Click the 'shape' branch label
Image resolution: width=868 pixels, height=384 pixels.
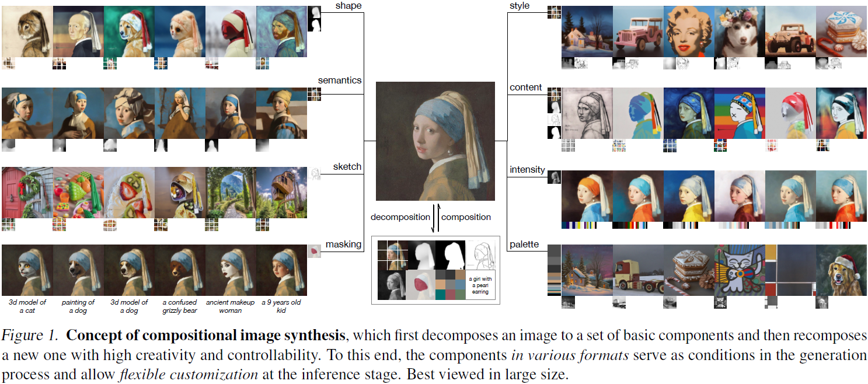click(x=348, y=6)
